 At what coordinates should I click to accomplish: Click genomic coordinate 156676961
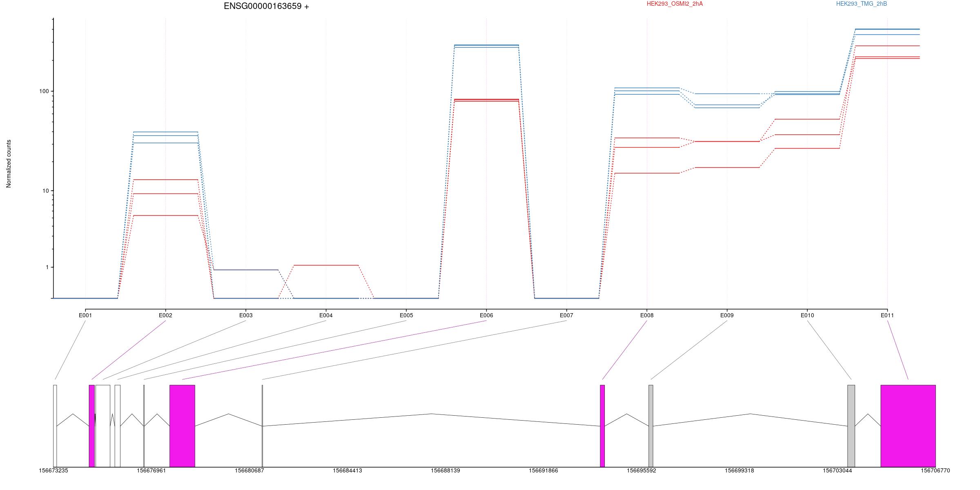pos(151,470)
